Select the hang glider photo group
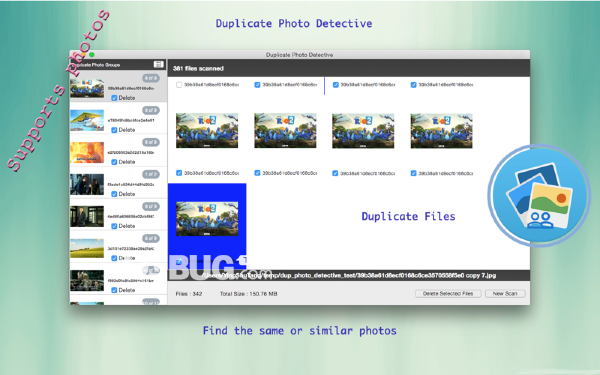Screen dimensions: 600x375 tap(118, 119)
